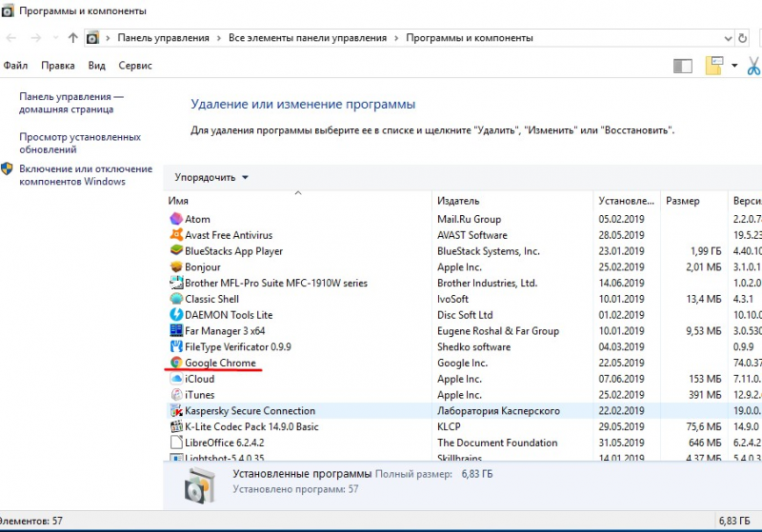Go up one folder level with arrow
The width and height of the screenshot is (762, 532).
tap(73, 38)
